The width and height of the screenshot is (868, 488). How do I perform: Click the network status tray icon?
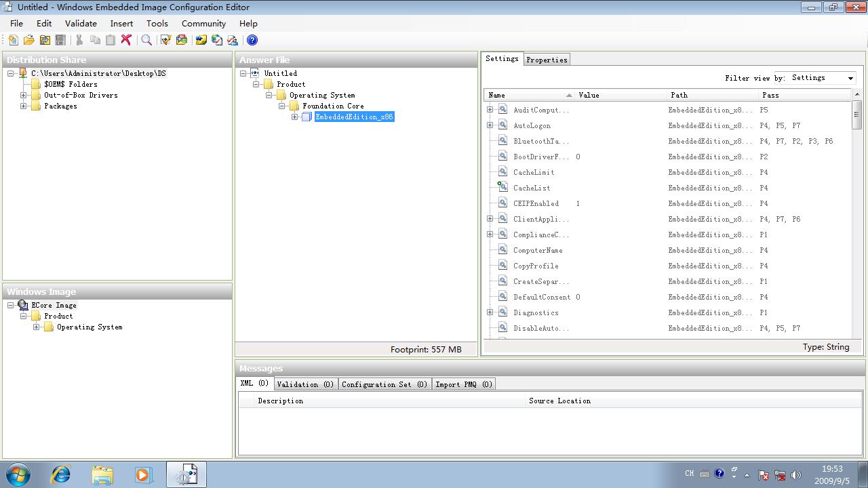coord(780,475)
